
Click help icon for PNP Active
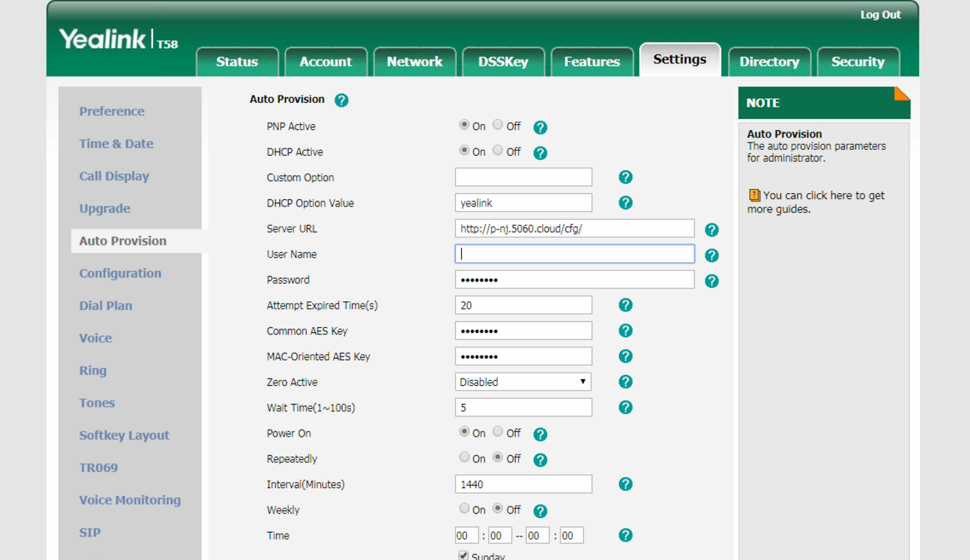[x=540, y=128]
